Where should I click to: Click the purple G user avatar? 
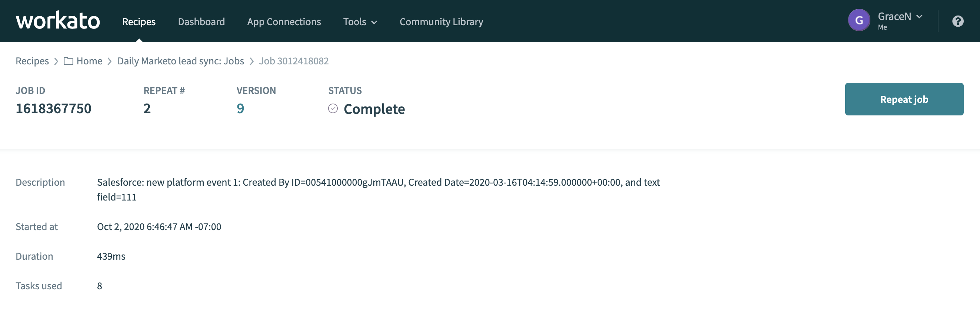(x=859, y=20)
